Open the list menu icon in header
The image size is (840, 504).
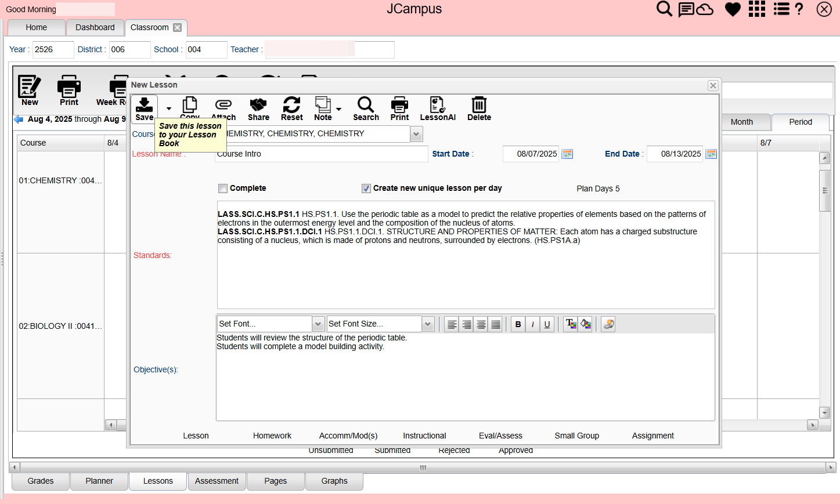coord(781,9)
